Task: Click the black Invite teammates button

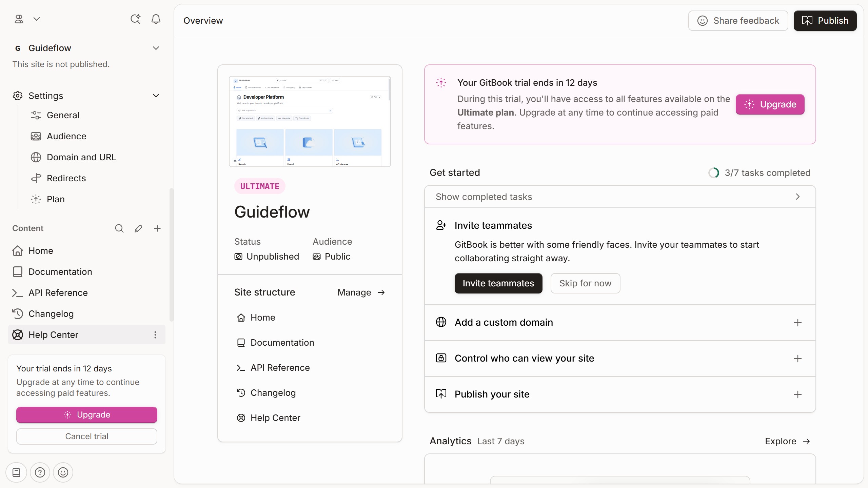Action: pos(498,283)
